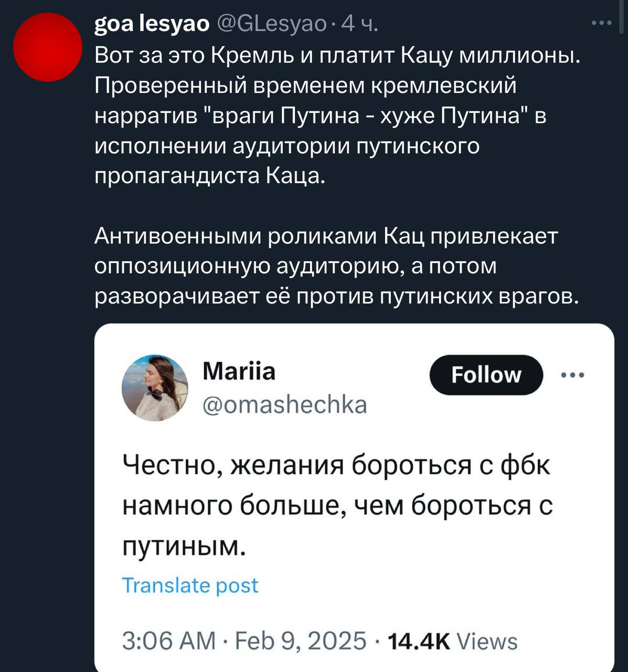This screenshot has width=628, height=672.
Task: Open the @omashechka handle
Action: (285, 405)
